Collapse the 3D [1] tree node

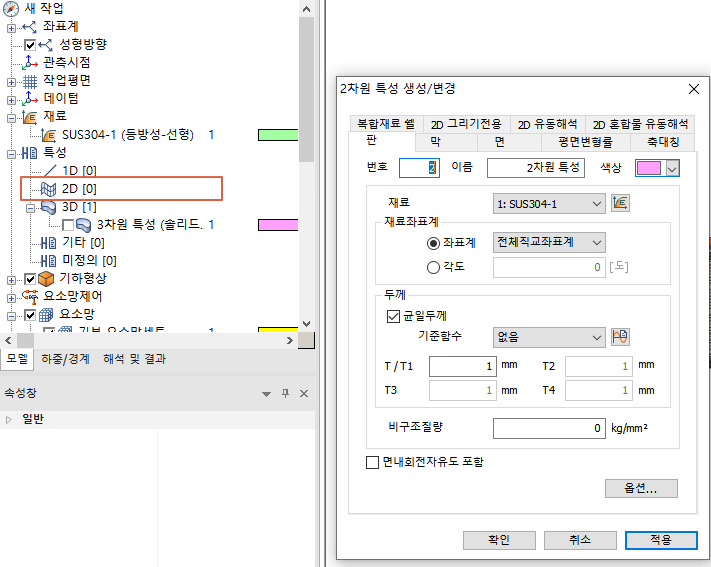pos(30,208)
